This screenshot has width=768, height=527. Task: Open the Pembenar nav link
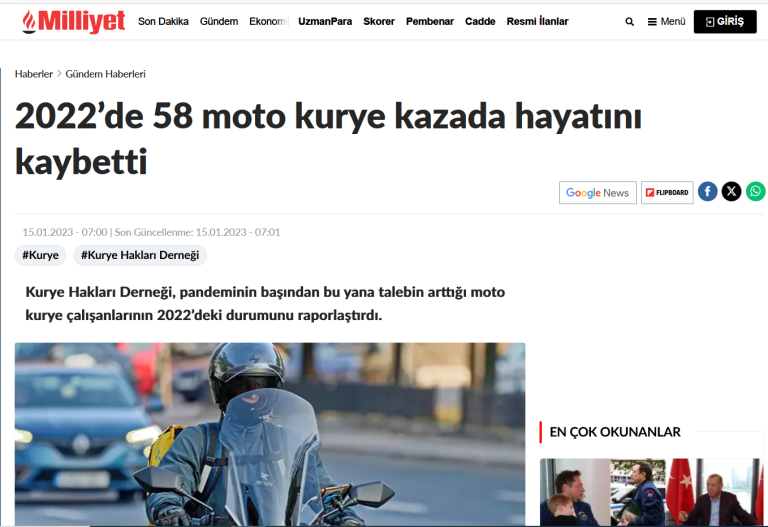[x=430, y=22]
